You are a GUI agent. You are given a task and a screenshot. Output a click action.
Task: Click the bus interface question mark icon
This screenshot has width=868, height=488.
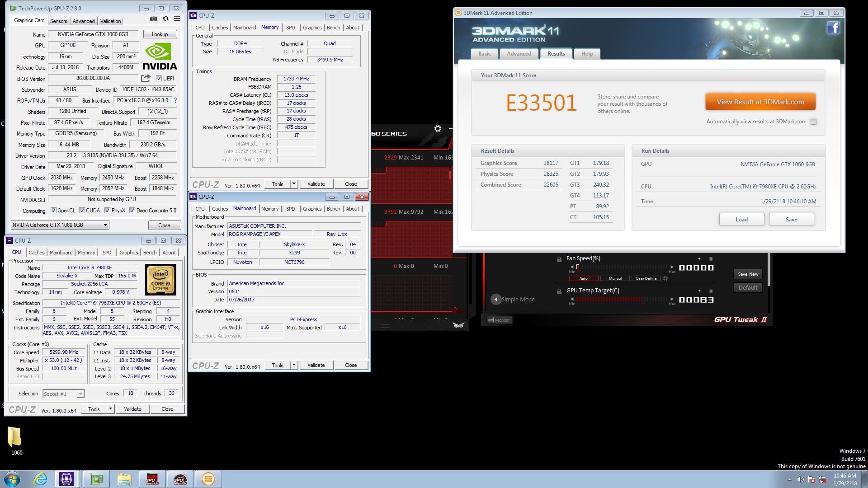[175, 100]
